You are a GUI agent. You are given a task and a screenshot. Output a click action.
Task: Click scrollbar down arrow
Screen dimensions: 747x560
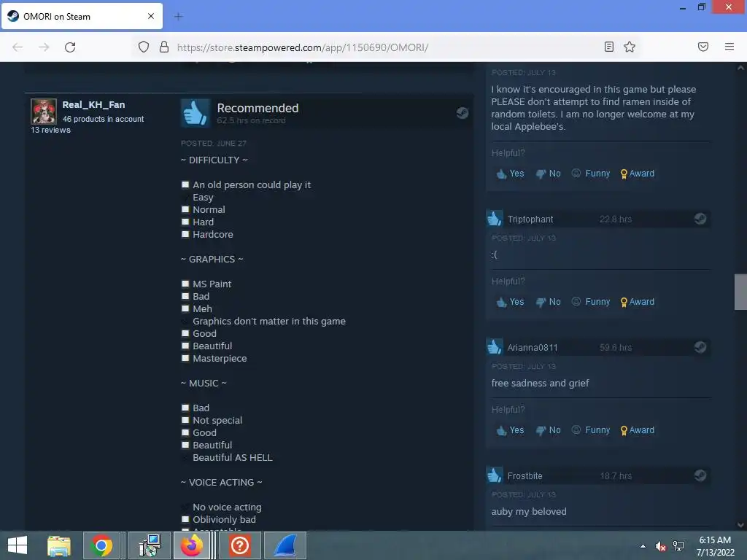[740, 525]
